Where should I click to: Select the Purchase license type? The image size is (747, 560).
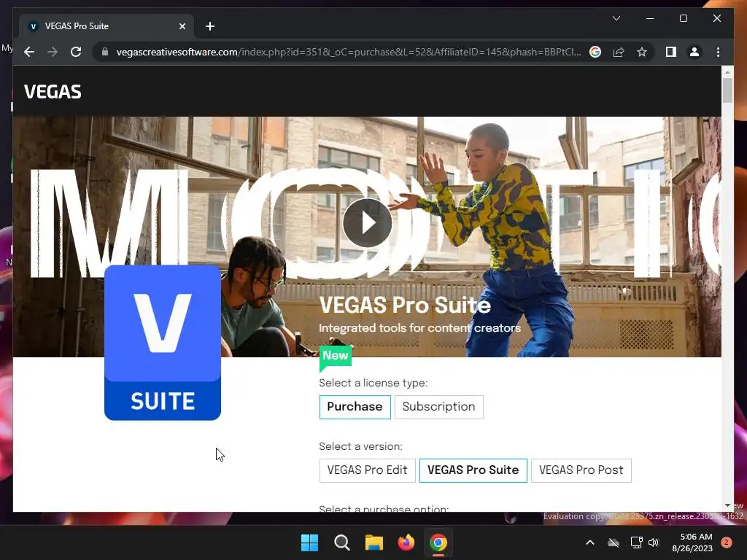coord(355,407)
